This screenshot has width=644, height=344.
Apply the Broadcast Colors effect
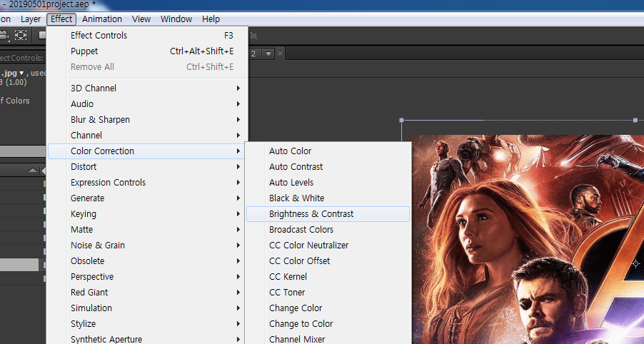pyautogui.click(x=328, y=230)
